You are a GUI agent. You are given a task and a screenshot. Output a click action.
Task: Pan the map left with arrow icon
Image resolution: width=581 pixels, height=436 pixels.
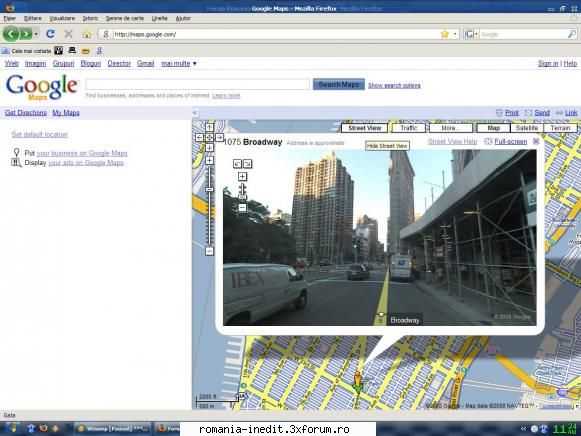199,137
